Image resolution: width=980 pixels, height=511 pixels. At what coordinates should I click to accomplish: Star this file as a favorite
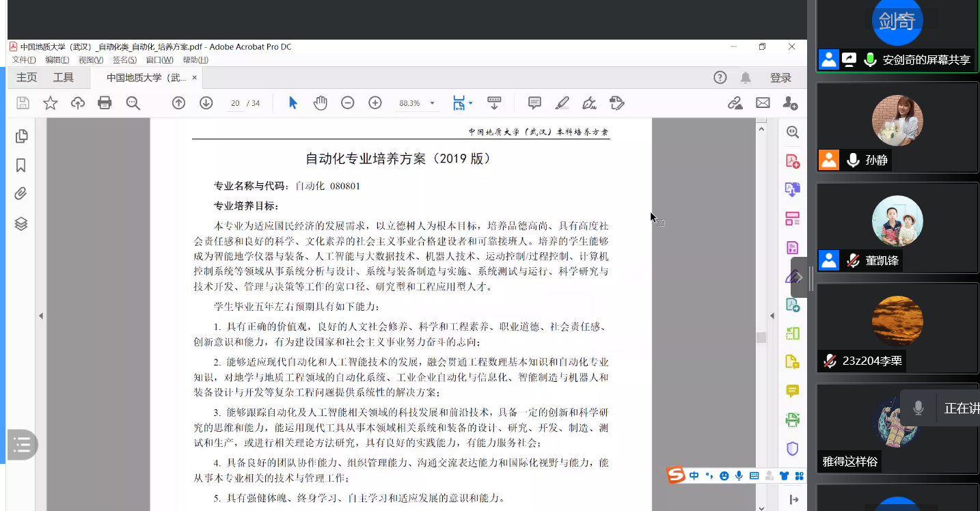click(51, 103)
